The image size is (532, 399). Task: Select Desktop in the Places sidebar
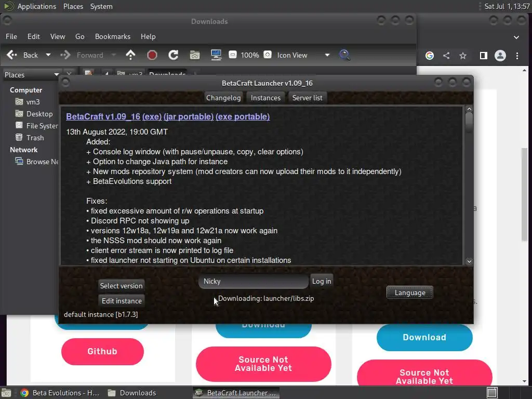click(34, 114)
